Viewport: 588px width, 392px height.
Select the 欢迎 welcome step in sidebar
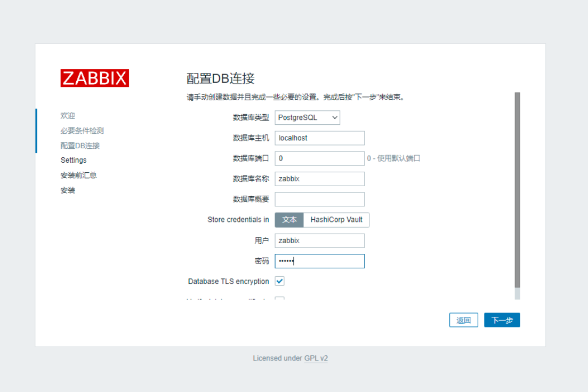[x=68, y=116]
